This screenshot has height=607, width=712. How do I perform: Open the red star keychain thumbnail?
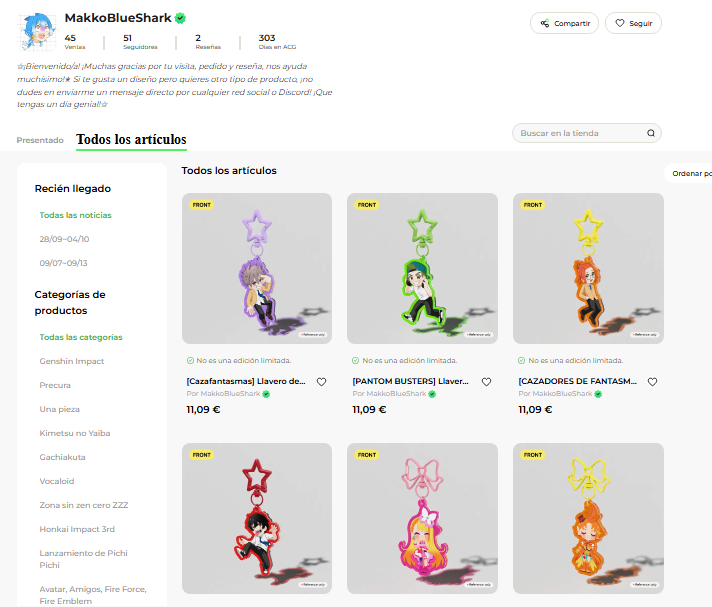coord(257,518)
